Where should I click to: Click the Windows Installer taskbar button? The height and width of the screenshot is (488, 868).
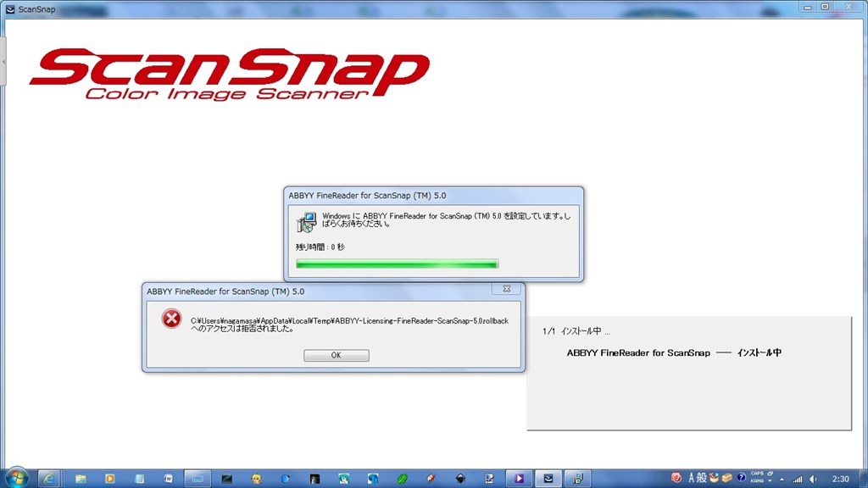click(x=577, y=479)
